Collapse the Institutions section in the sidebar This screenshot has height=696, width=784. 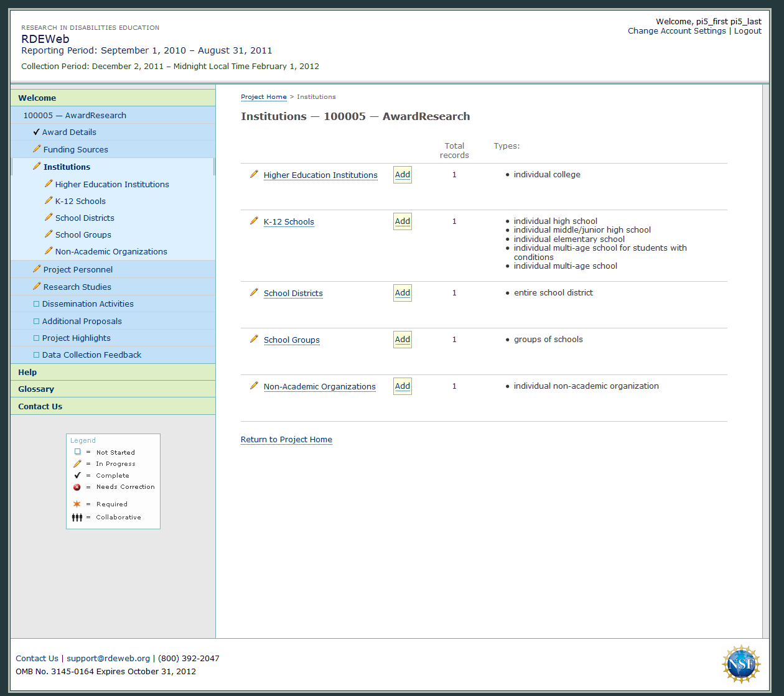[67, 167]
